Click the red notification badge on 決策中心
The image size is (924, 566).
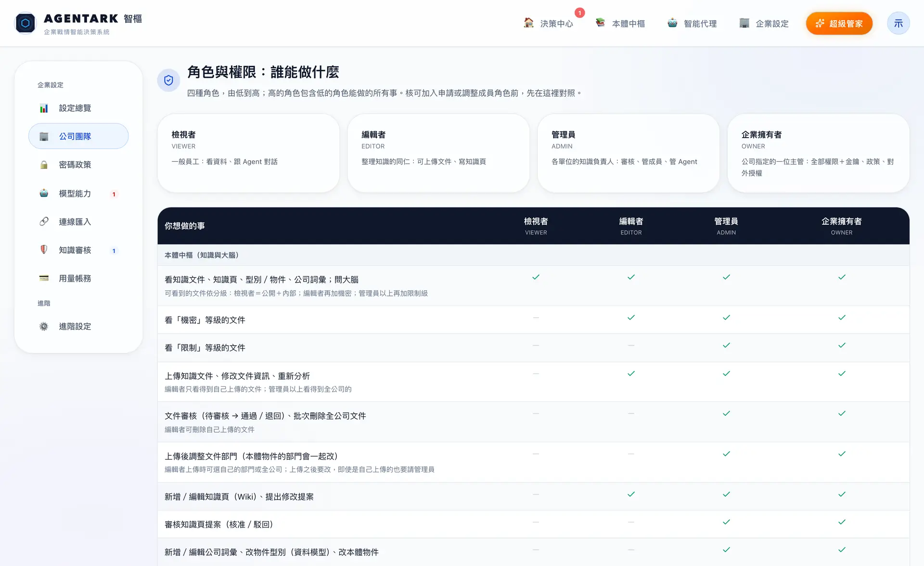(579, 13)
